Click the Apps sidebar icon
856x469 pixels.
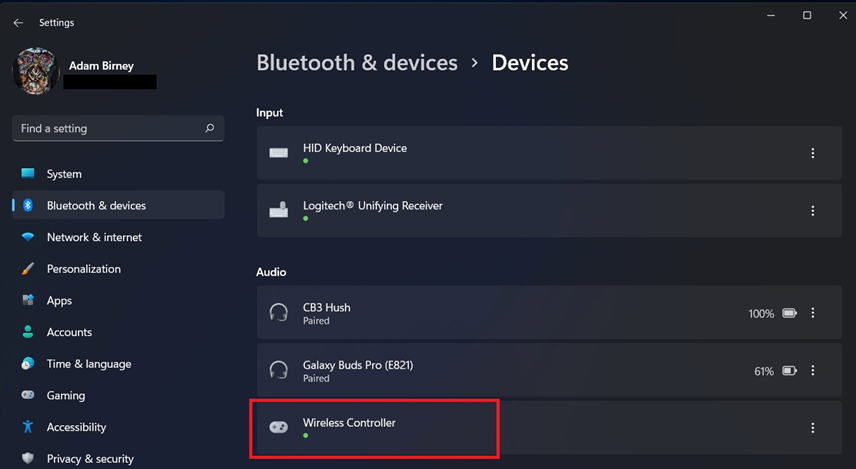coord(28,300)
